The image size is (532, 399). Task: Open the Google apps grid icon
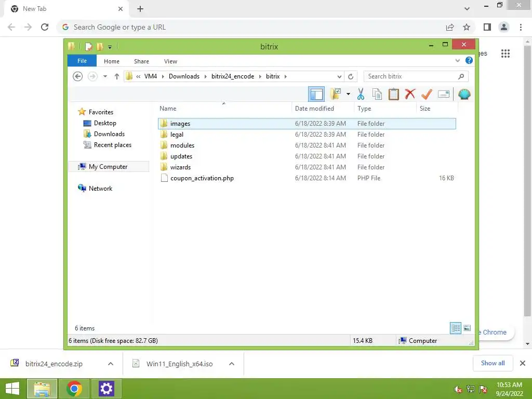[x=505, y=54]
